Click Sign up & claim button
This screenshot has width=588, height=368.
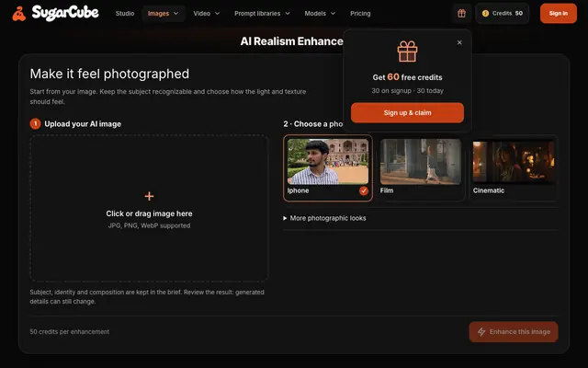pos(407,112)
